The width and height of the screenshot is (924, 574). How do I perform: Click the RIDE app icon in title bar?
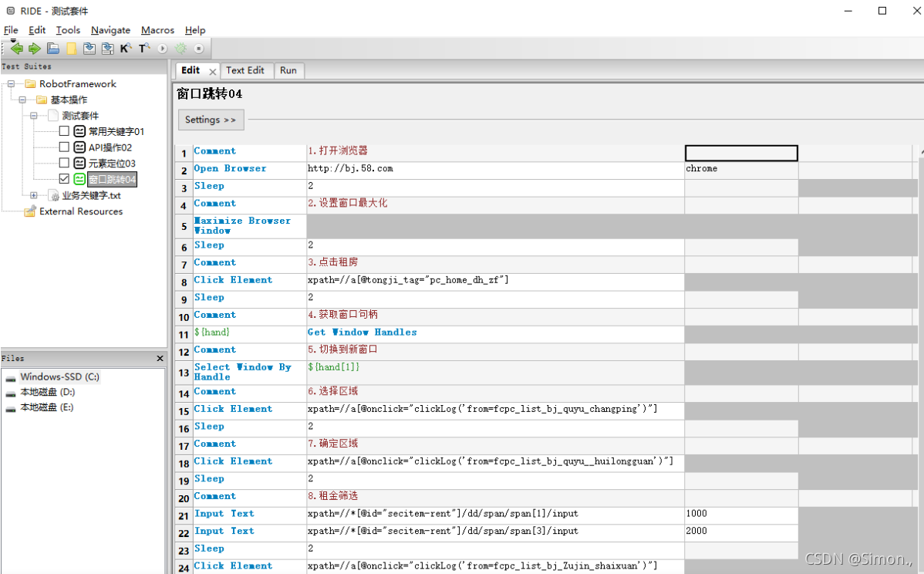[x=11, y=11]
